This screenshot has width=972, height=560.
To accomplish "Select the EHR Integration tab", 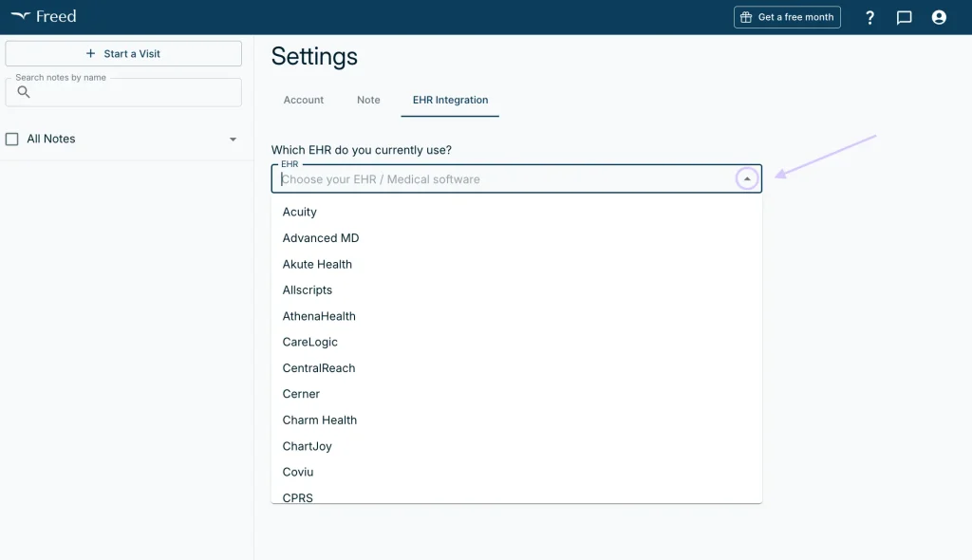I will (450, 100).
